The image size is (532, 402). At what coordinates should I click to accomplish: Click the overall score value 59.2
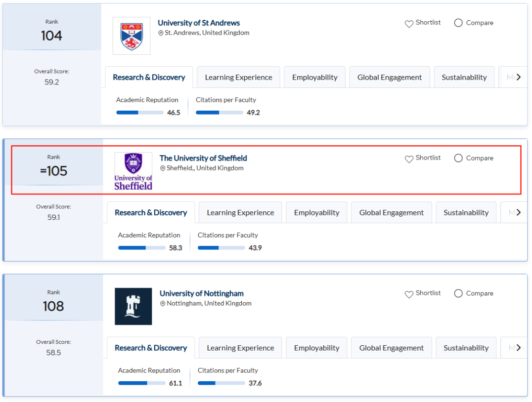coord(51,82)
